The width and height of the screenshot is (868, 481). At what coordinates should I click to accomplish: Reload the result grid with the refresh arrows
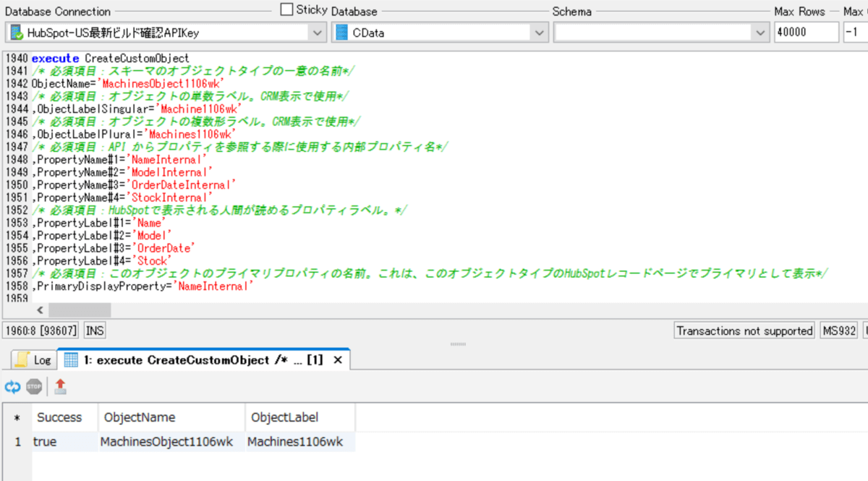point(12,387)
